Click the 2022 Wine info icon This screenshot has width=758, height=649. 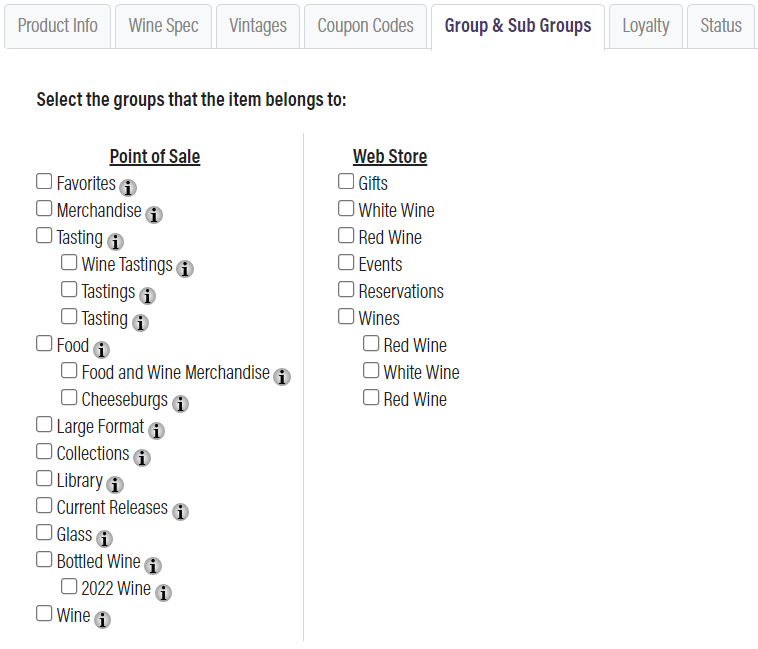click(163, 592)
